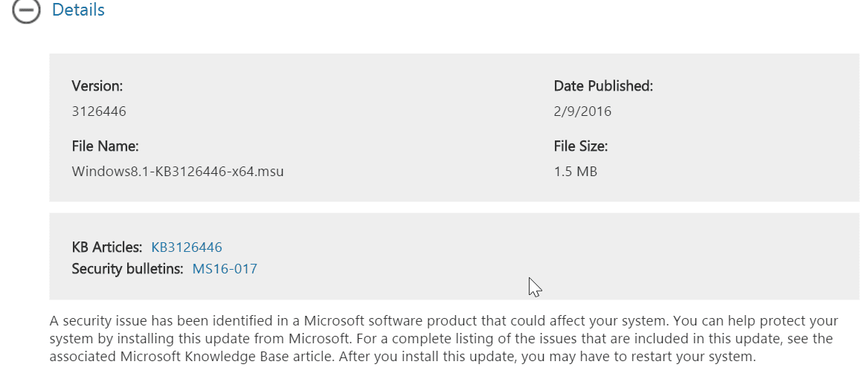Click the version number 3126446
Viewport: 868px width, 376px height.
tap(99, 111)
